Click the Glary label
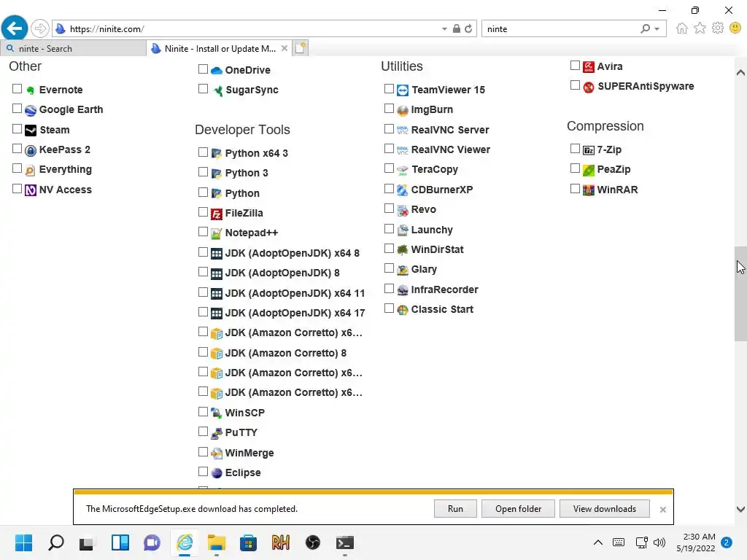Image resolution: width=747 pixels, height=560 pixels. pyautogui.click(x=424, y=270)
